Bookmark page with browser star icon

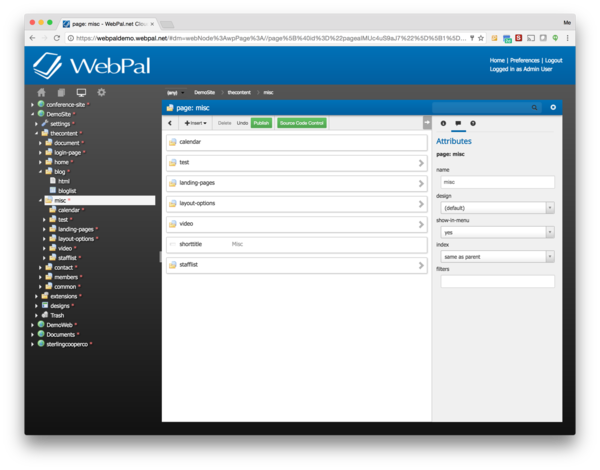point(481,38)
